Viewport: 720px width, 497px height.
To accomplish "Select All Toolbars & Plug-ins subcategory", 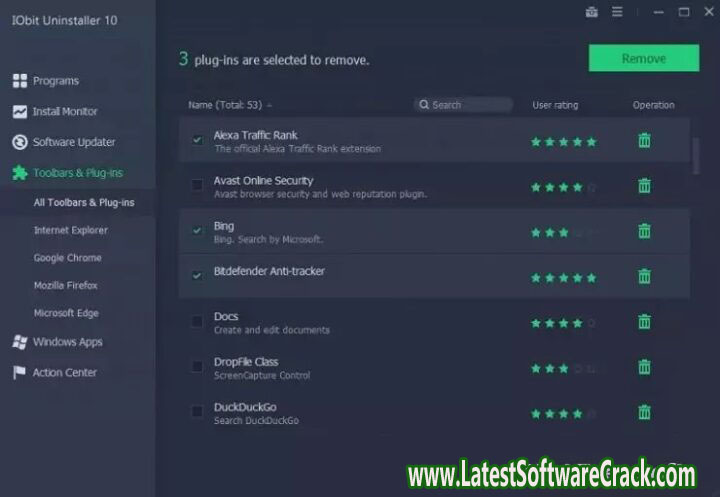I will 84,203.
